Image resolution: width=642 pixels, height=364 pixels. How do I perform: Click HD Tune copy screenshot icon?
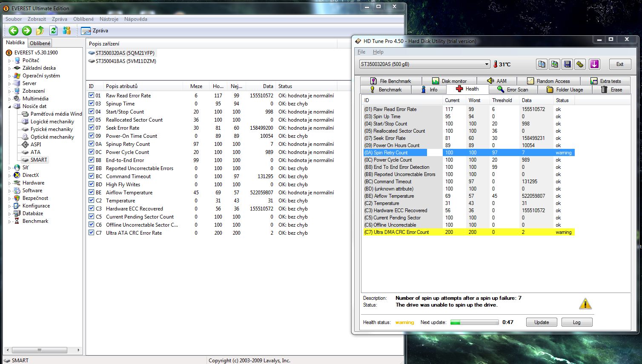[554, 64]
